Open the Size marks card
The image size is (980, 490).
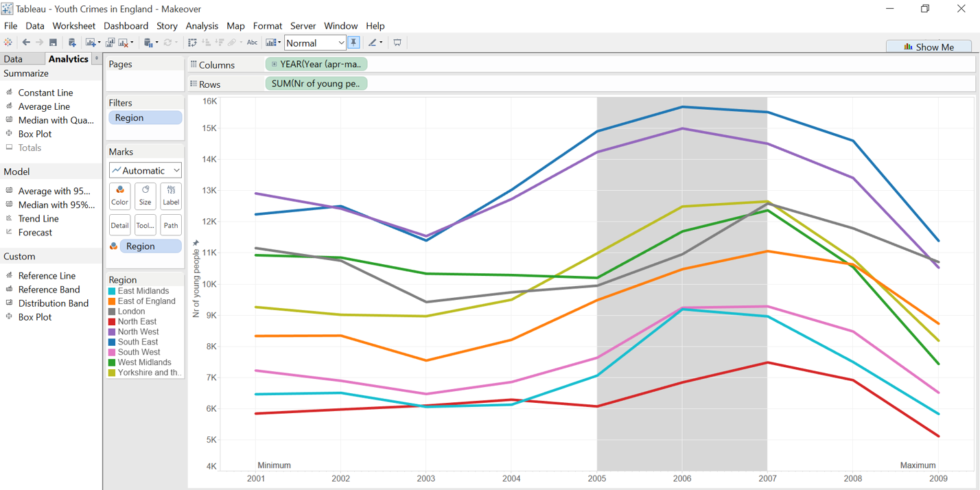coord(145,196)
